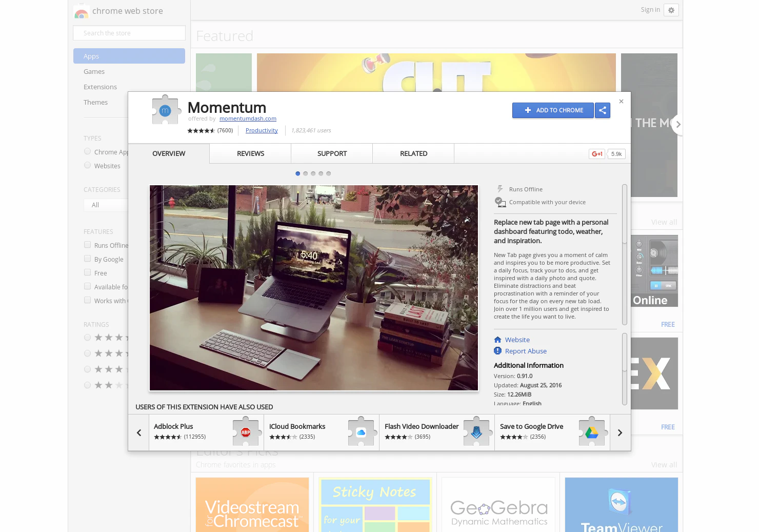Enable the Works with checkbox
This screenshot has height=532, width=759.
point(87,300)
